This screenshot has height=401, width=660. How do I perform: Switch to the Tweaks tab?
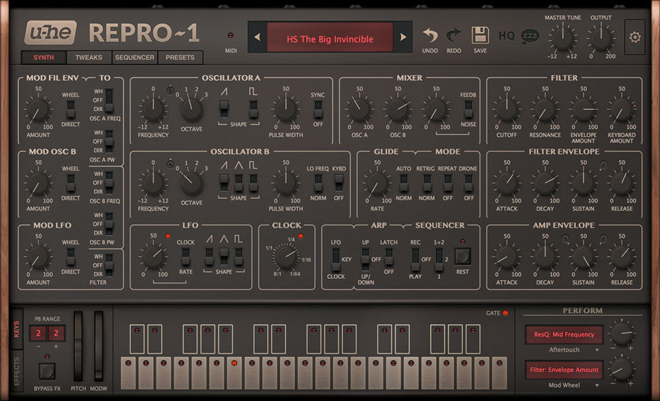(89, 58)
